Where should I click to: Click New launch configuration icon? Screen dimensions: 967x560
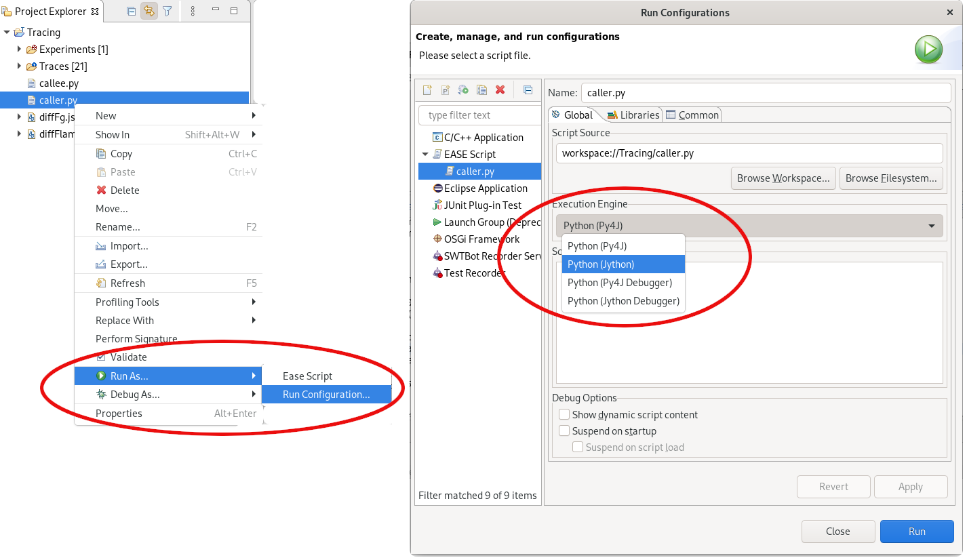click(427, 90)
